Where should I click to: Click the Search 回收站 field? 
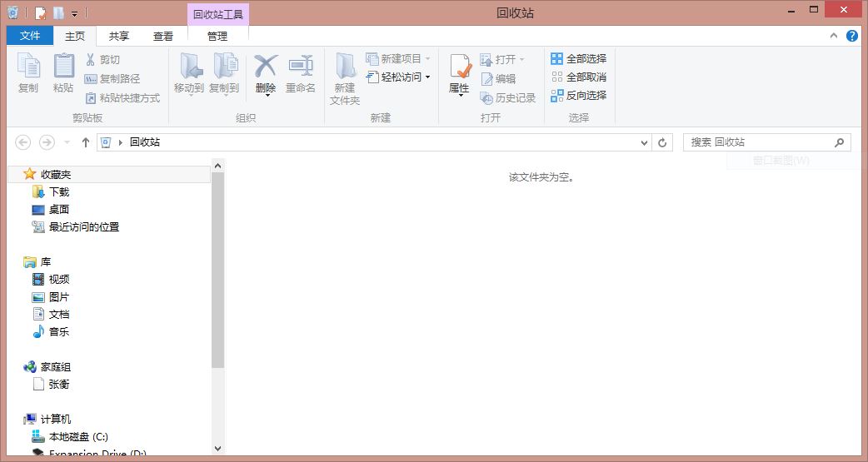click(x=766, y=142)
